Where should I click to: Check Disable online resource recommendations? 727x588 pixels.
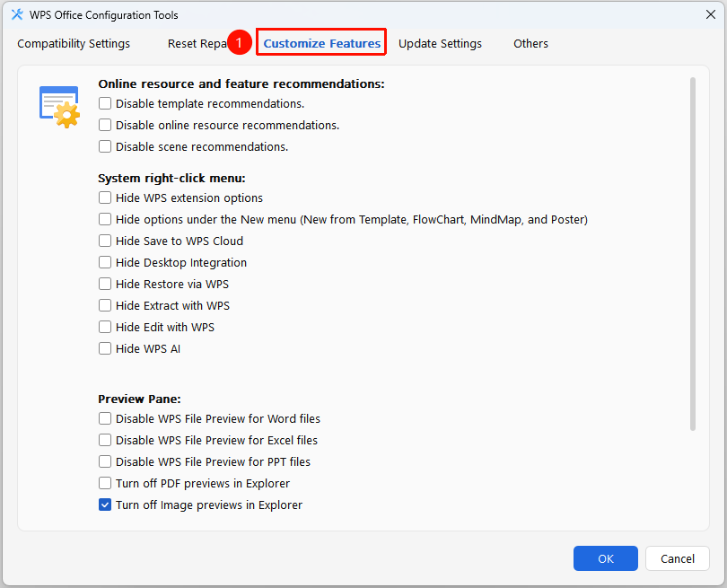tap(105, 125)
